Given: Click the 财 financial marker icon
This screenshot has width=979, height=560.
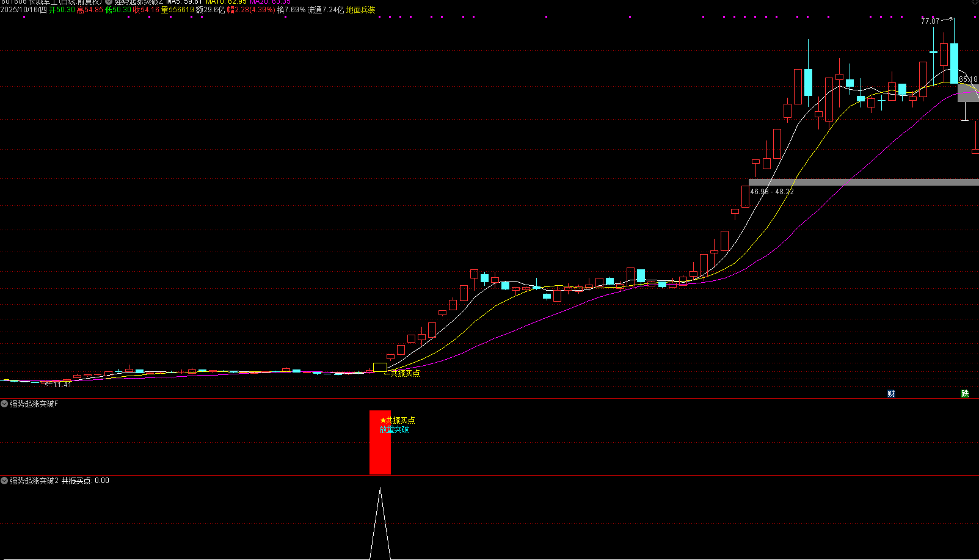Looking at the screenshot, I should click(891, 394).
